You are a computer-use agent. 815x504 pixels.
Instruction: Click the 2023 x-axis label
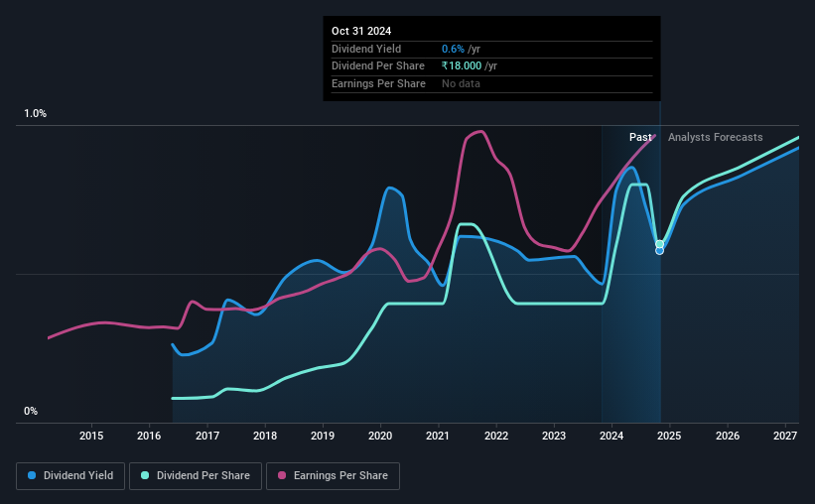(x=554, y=436)
